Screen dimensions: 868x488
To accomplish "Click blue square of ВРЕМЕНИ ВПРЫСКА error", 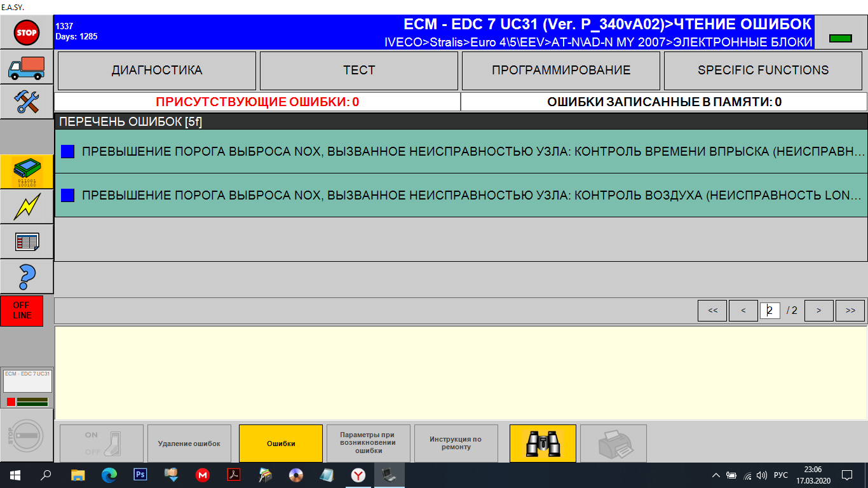I will click(x=67, y=152).
